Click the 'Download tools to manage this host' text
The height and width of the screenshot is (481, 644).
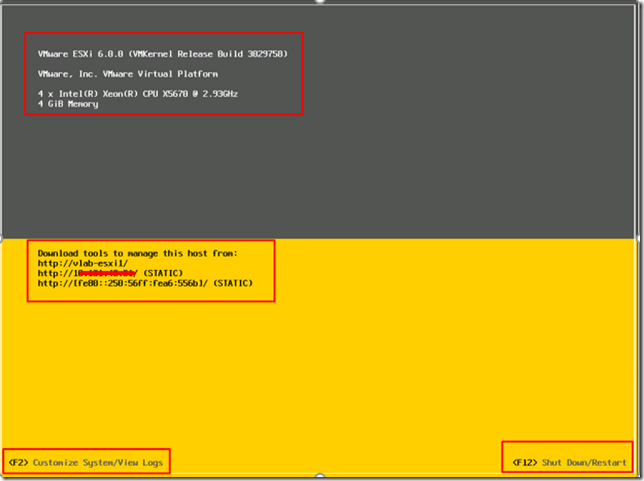138,253
